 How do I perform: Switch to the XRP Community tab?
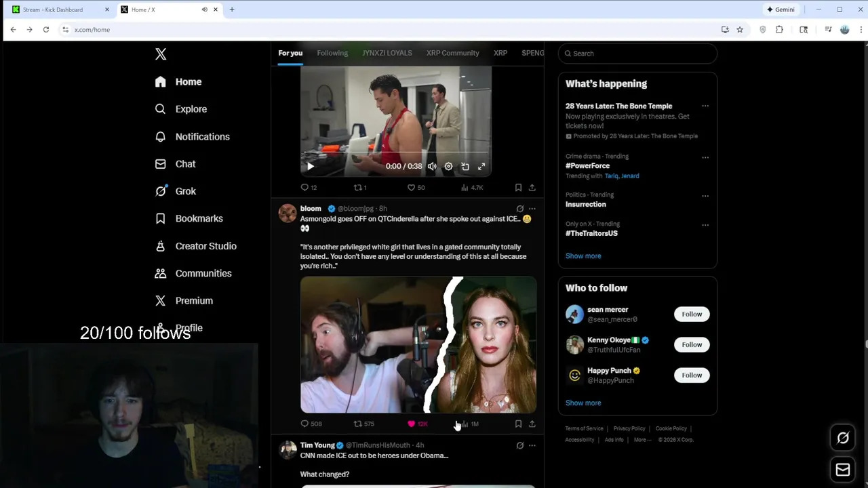click(x=453, y=53)
